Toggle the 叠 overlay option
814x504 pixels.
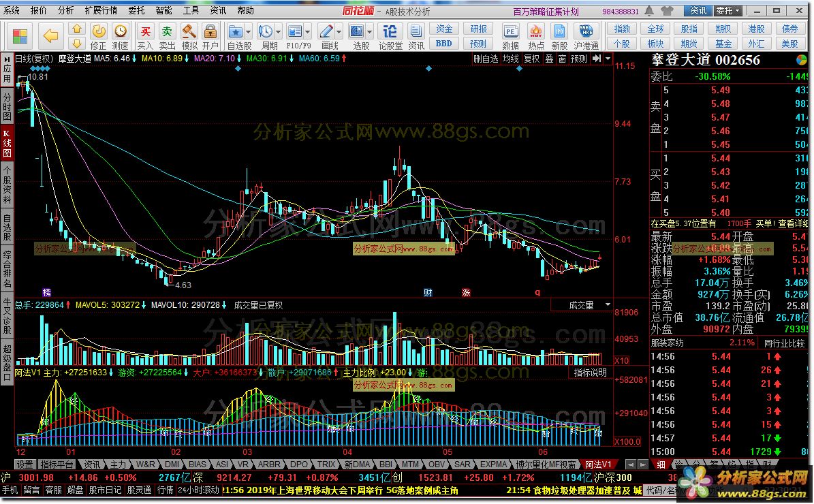click(x=549, y=59)
